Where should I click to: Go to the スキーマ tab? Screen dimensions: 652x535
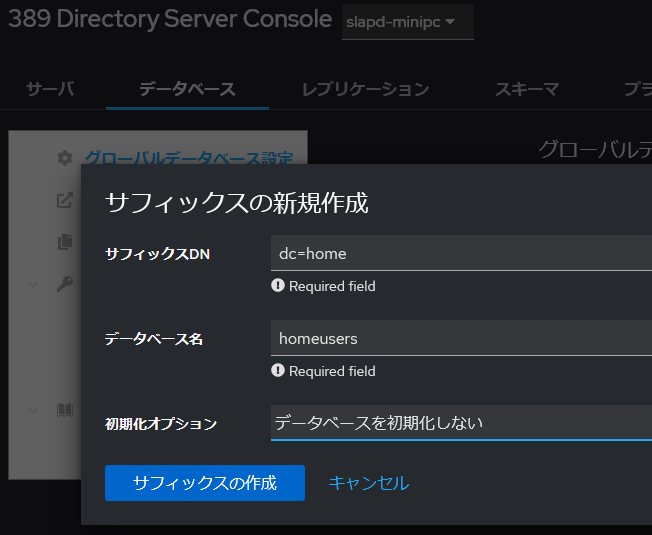[526, 89]
